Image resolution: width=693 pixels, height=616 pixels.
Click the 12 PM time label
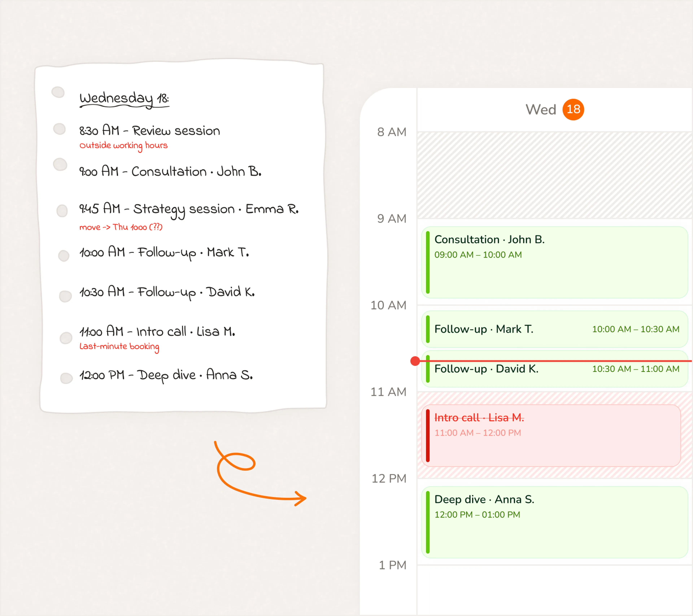pyautogui.click(x=389, y=478)
